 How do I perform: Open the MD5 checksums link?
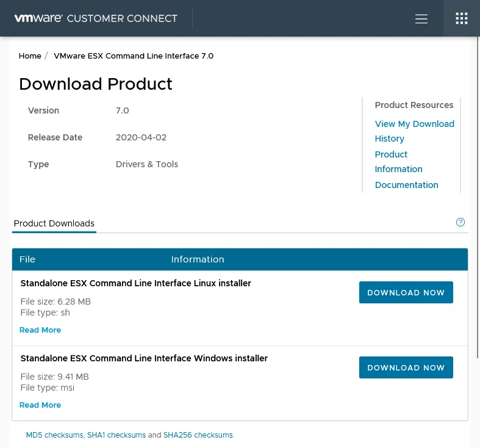click(x=54, y=435)
